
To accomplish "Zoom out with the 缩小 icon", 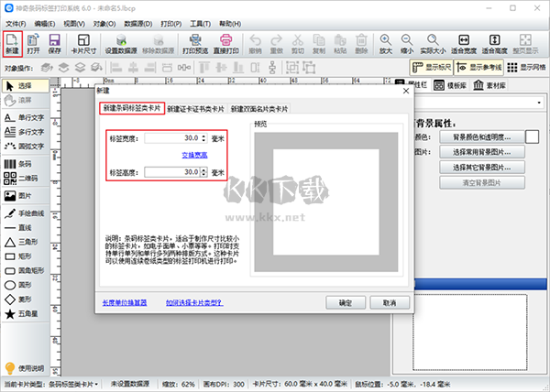I will click(407, 44).
